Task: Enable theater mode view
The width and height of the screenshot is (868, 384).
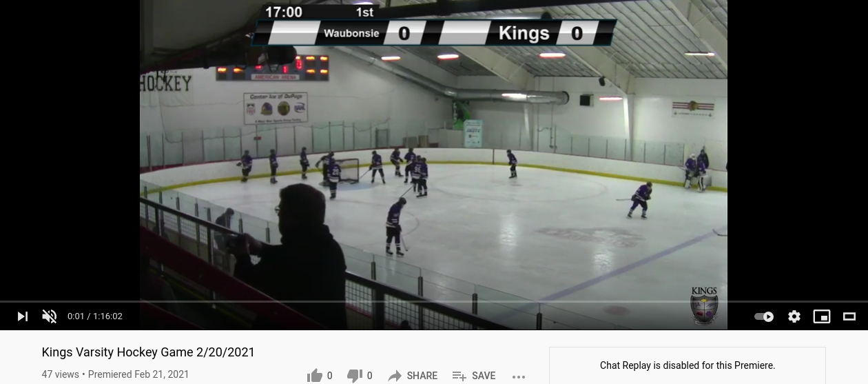Action: (849, 316)
